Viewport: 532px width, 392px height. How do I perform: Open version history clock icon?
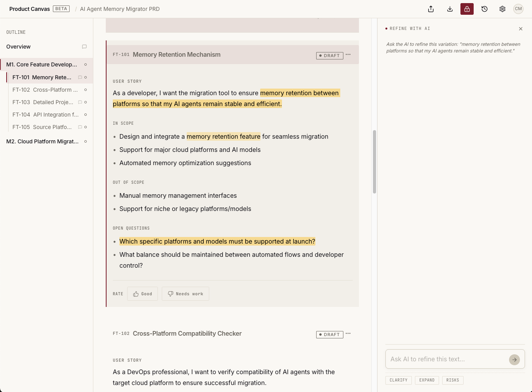pyautogui.click(x=485, y=9)
